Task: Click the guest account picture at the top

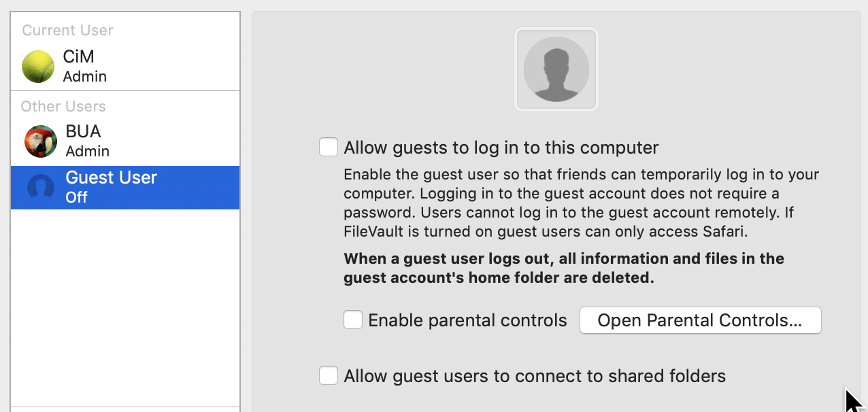Action: click(556, 69)
